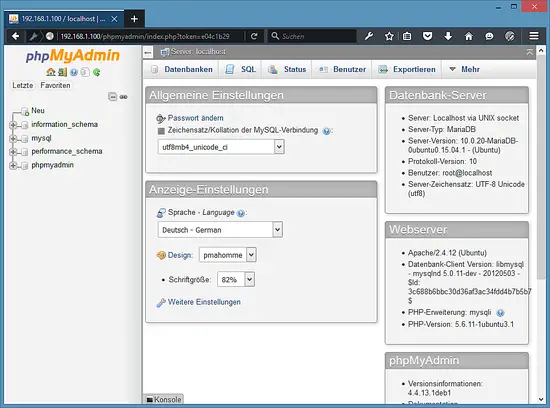Click the page scrollbar down arrow

(541, 399)
